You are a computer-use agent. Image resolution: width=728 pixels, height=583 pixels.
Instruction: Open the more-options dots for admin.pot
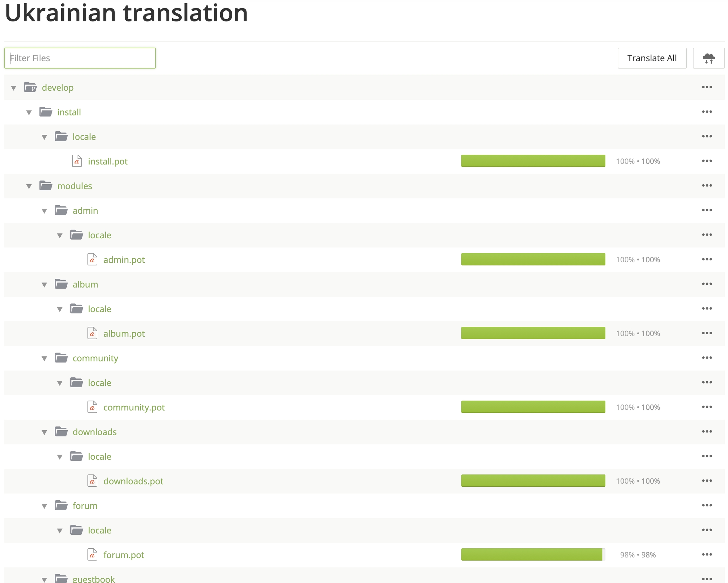[707, 259]
